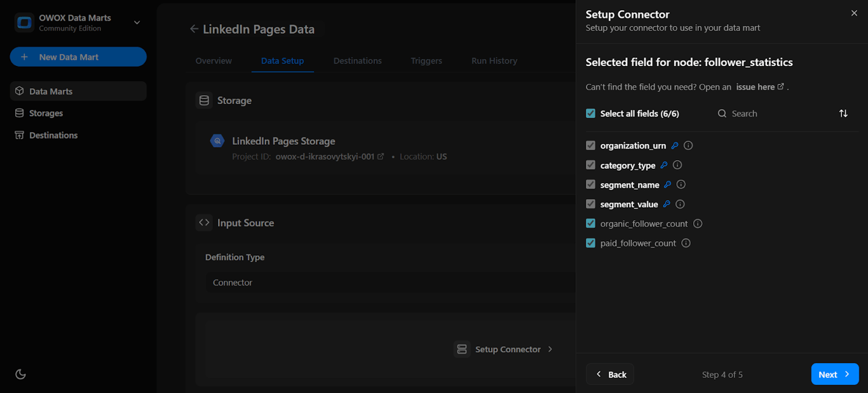Screen dimensions: 868x393
Task: Click the Destinations archive icon
Action: coord(20,135)
